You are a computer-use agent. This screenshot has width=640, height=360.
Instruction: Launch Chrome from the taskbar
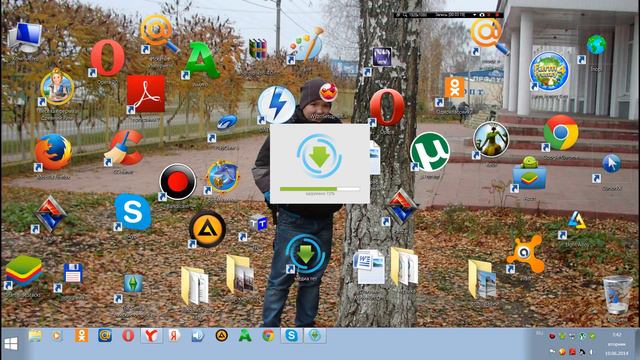point(268,336)
